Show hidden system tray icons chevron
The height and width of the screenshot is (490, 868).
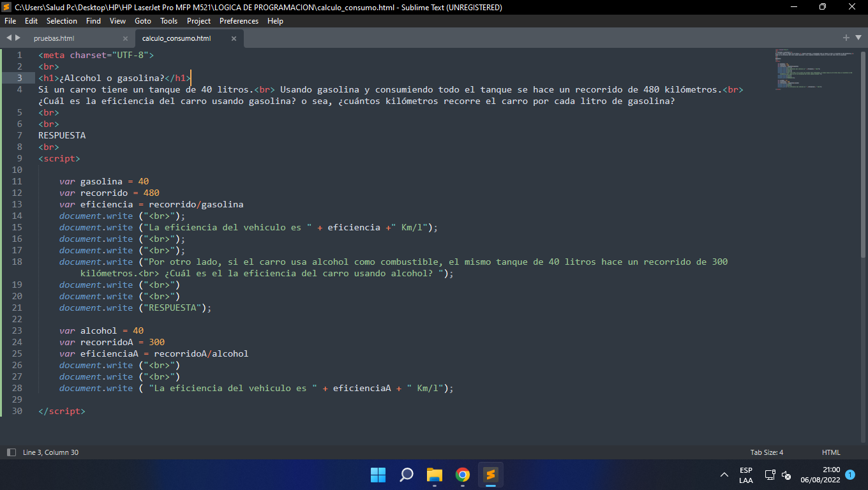724,475
